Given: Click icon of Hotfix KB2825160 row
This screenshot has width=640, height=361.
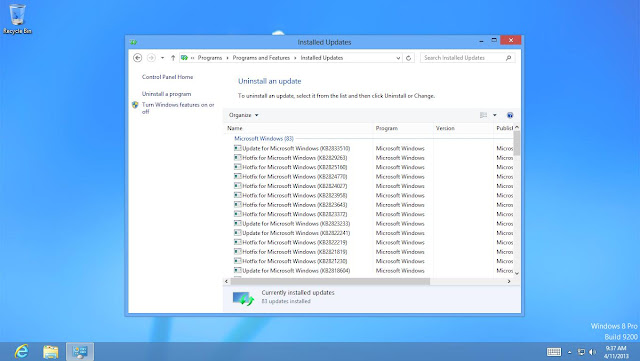Looking at the screenshot, I should coord(238,167).
